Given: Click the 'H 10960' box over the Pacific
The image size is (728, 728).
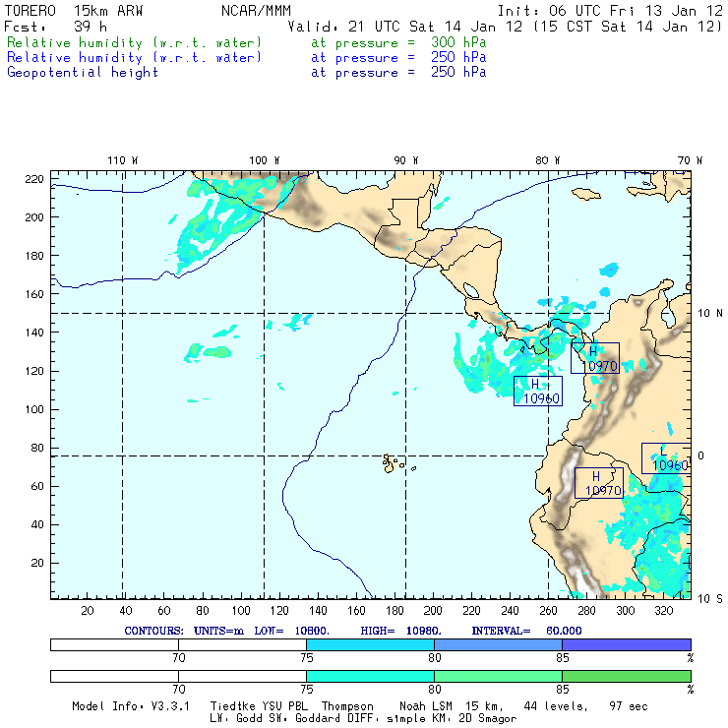Looking at the screenshot, I should (538, 391).
